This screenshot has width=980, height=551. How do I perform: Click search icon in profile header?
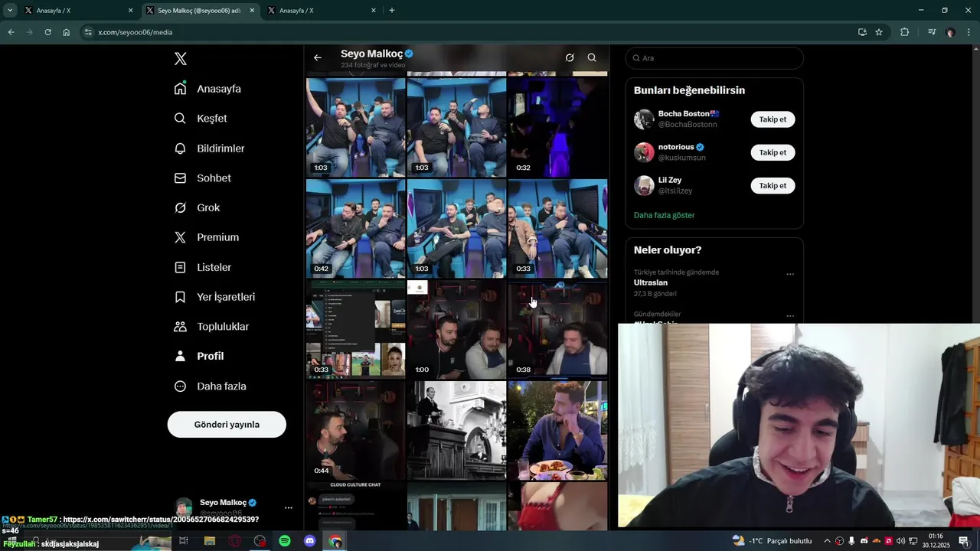click(x=592, y=57)
